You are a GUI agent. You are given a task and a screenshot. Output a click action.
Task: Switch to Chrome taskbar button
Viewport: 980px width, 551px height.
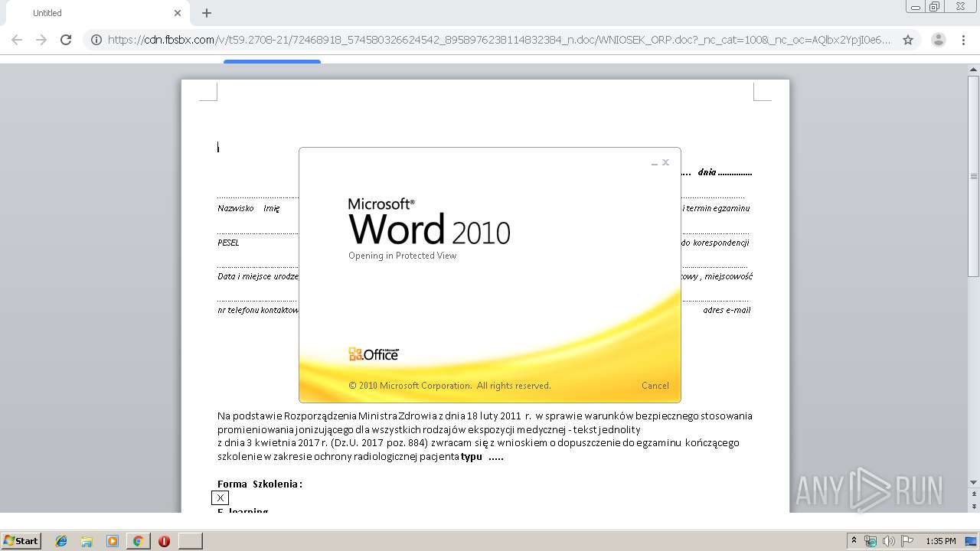[139, 541]
